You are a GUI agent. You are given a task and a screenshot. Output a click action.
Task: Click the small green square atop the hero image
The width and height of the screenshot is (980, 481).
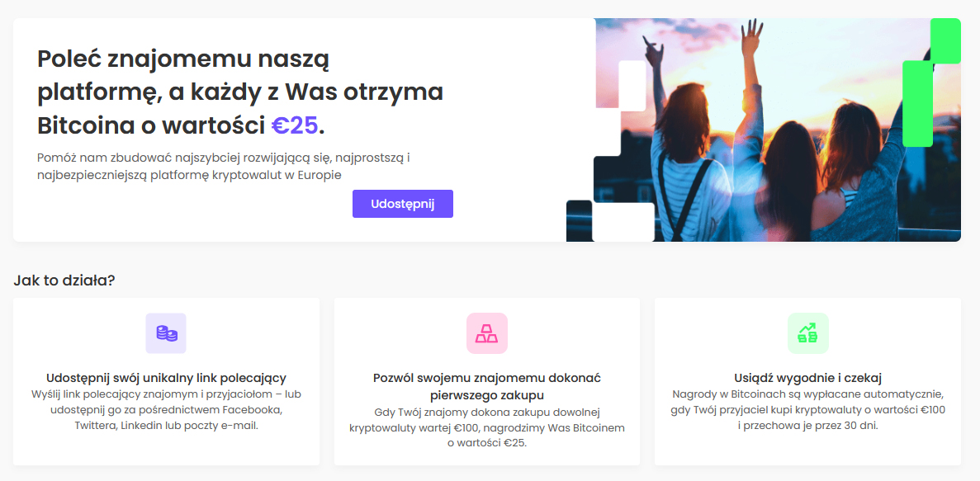[945, 40]
